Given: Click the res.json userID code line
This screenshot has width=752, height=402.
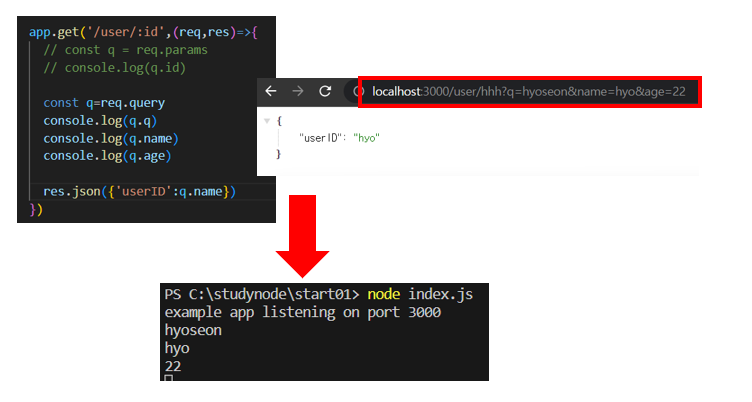Looking at the screenshot, I should pyautogui.click(x=140, y=191).
